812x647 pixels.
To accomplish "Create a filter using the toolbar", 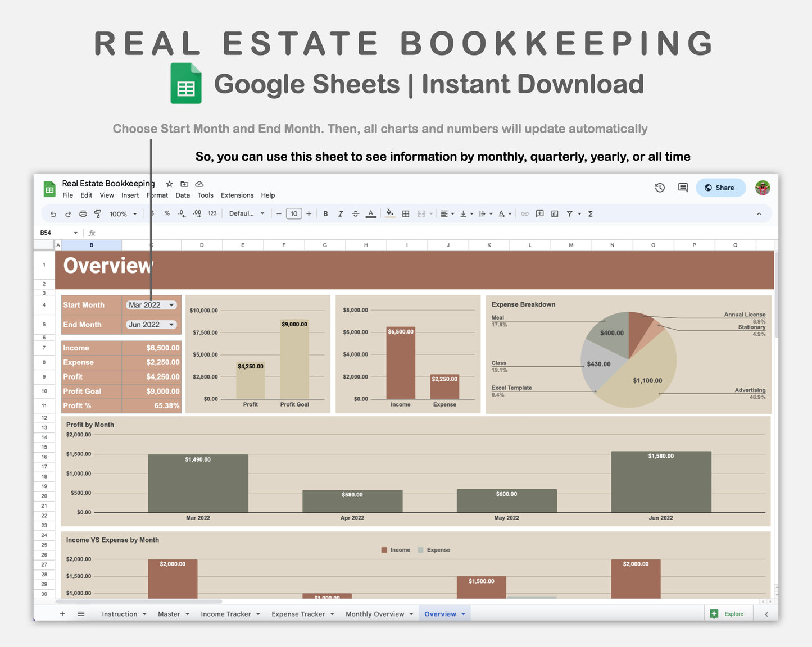I will point(569,213).
